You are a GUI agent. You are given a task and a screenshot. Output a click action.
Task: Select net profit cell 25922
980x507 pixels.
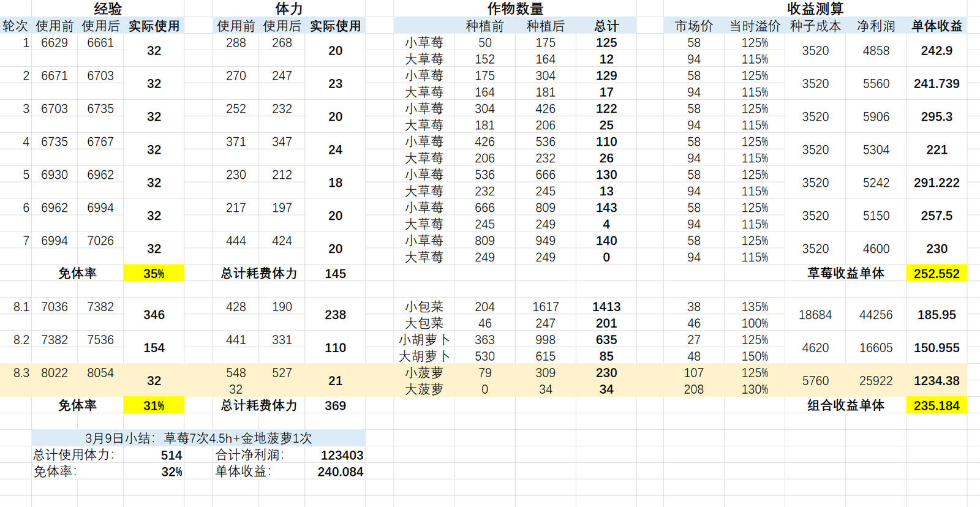876,380
